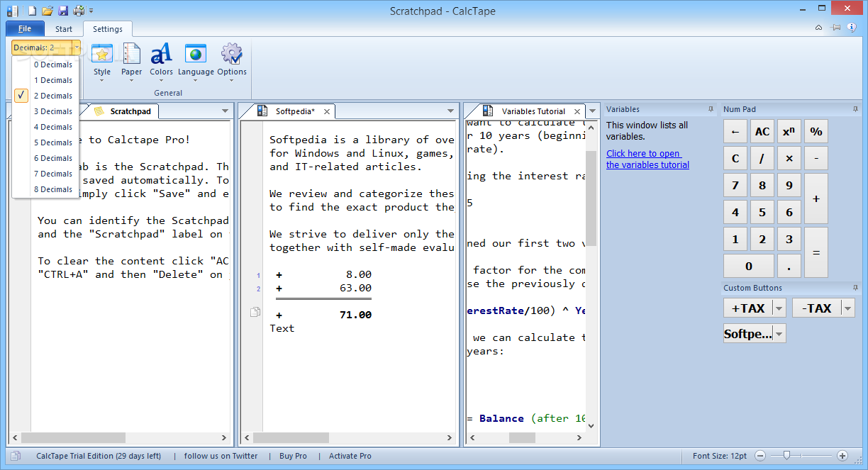Image resolution: width=868 pixels, height=470 pixels.
Task: Select 4 Decimals option
Action: (45, 127)
